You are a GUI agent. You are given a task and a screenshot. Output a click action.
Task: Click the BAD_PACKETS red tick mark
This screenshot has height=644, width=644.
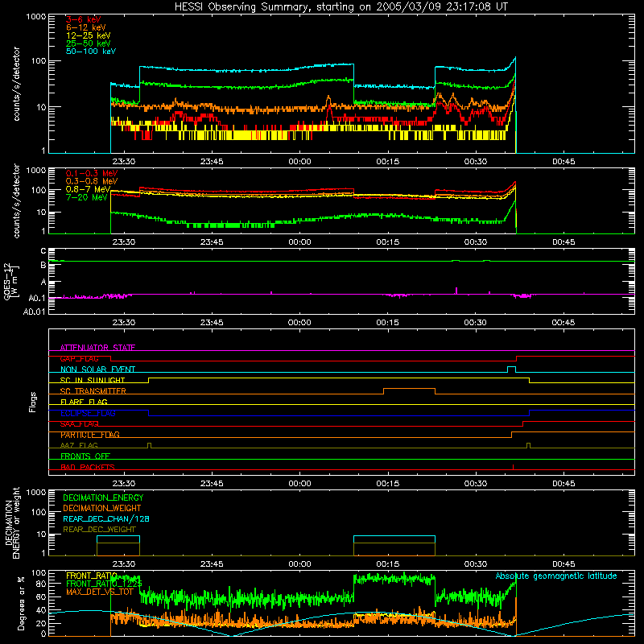click(x=513, y=467)
